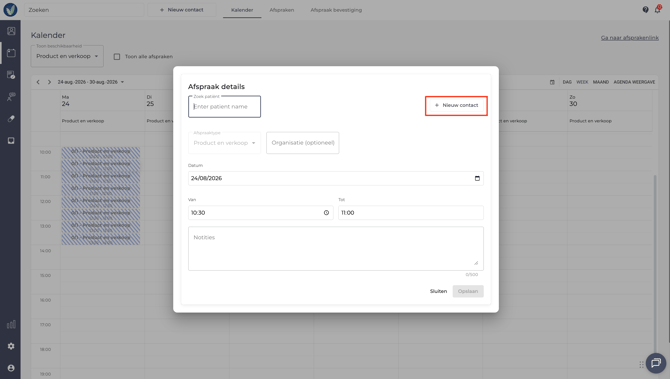670x379 pixels.
Task: Switch to the Afspraken tab
Action: (x=282, y=10)
